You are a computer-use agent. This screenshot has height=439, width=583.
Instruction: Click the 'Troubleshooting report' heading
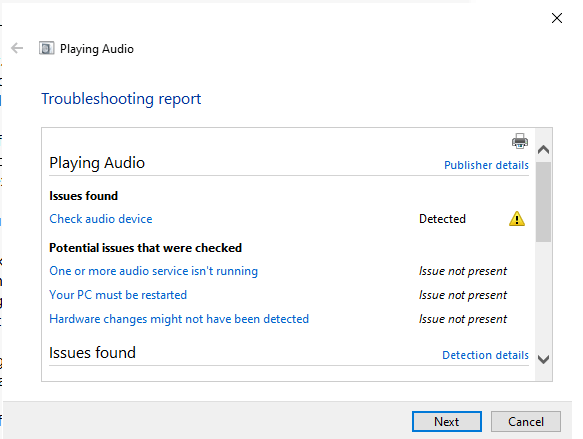[x=121, y=99]
